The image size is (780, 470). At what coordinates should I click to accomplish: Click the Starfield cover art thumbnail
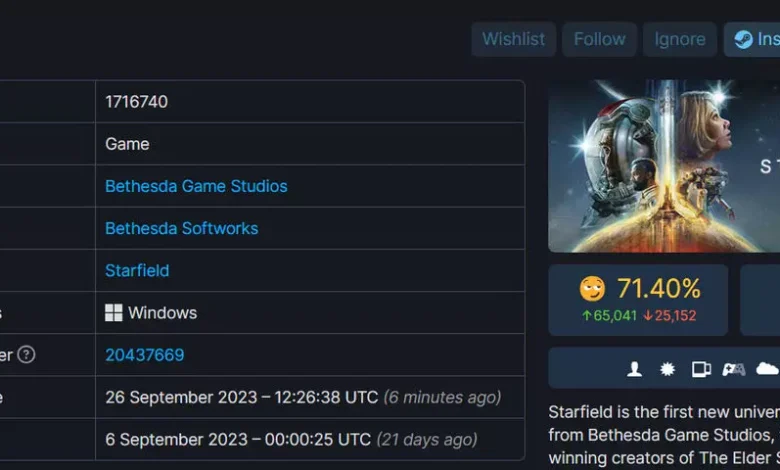click(x=664, y=166)
